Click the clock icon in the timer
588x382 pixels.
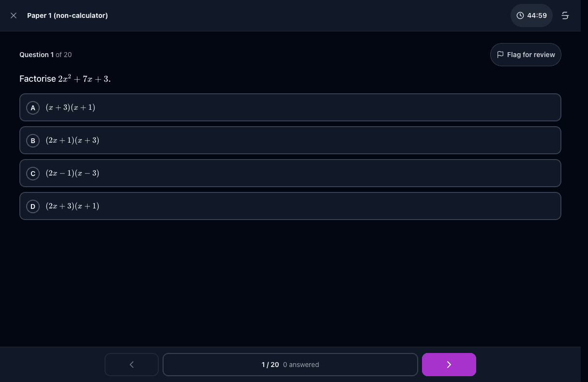(x=520, y=15)
